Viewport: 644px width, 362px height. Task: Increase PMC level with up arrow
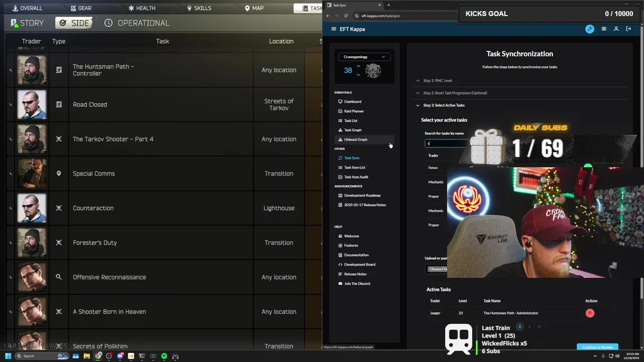pyautogui.click(x=358, y=66)
